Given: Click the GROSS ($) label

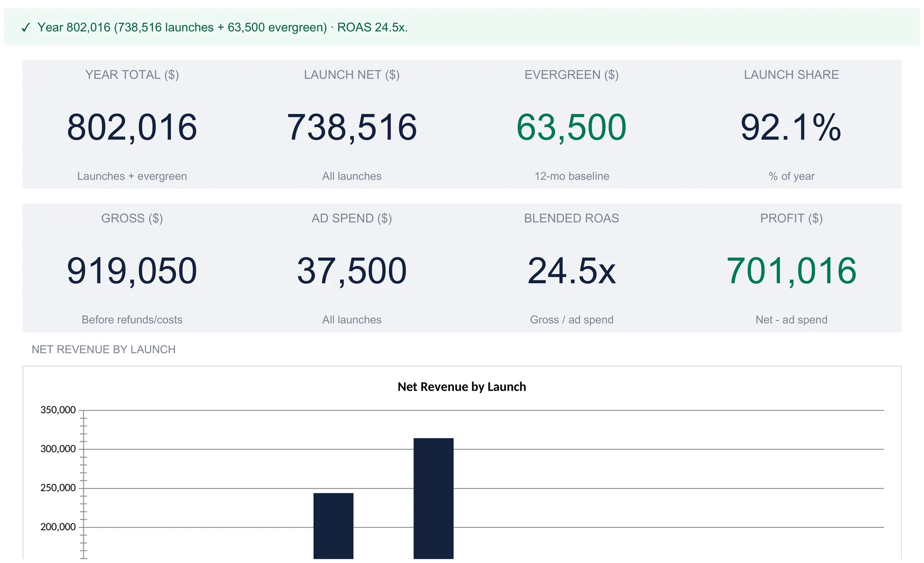Looking at the screenshot, I should click(132, 218).
